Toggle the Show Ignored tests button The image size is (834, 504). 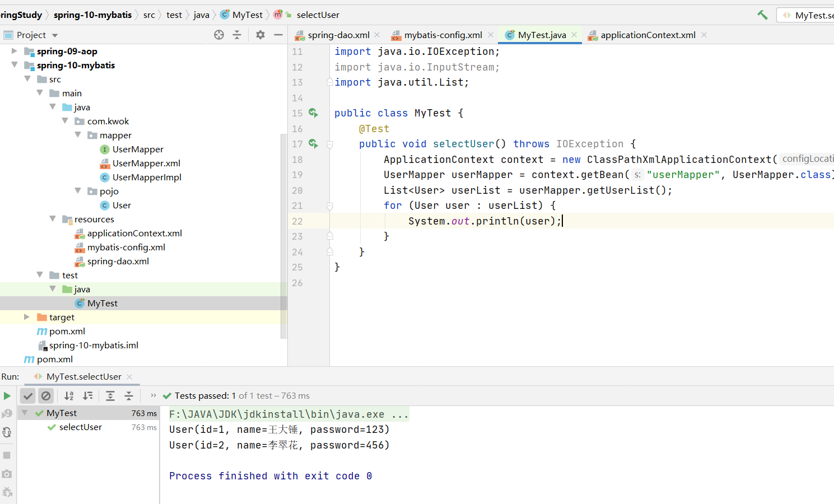(46, 396)
